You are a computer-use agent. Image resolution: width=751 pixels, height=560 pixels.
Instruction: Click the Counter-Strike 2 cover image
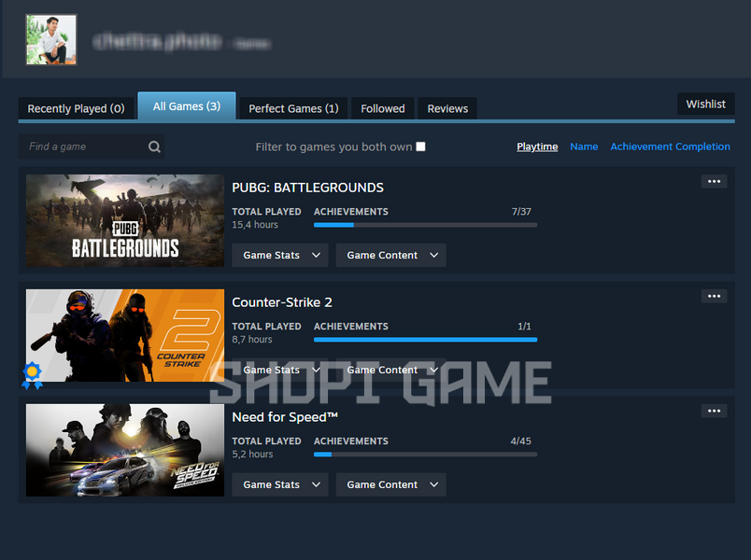pyautogui.click(x=125, y=335)
